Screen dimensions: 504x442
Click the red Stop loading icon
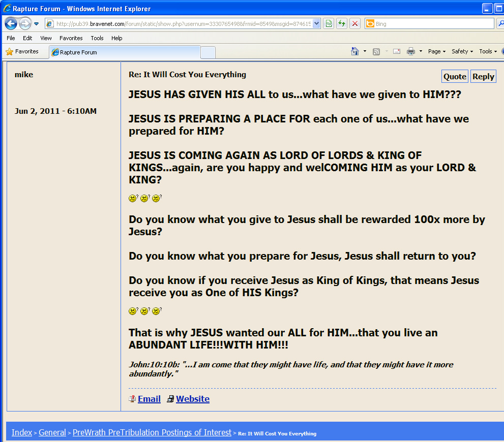coord(355,23)
